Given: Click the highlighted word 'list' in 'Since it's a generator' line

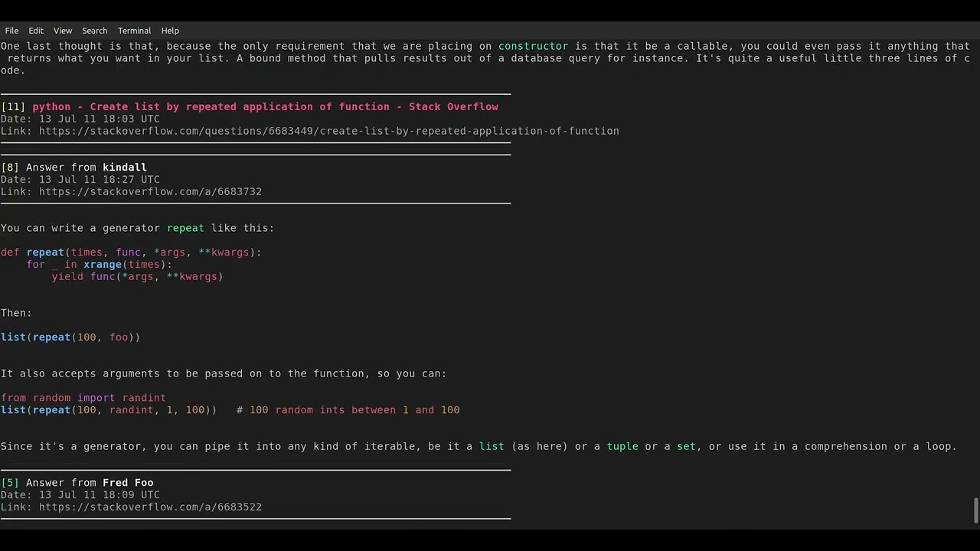Looking at the screenshot, I should pyautogui.click(x=492, y=446).
